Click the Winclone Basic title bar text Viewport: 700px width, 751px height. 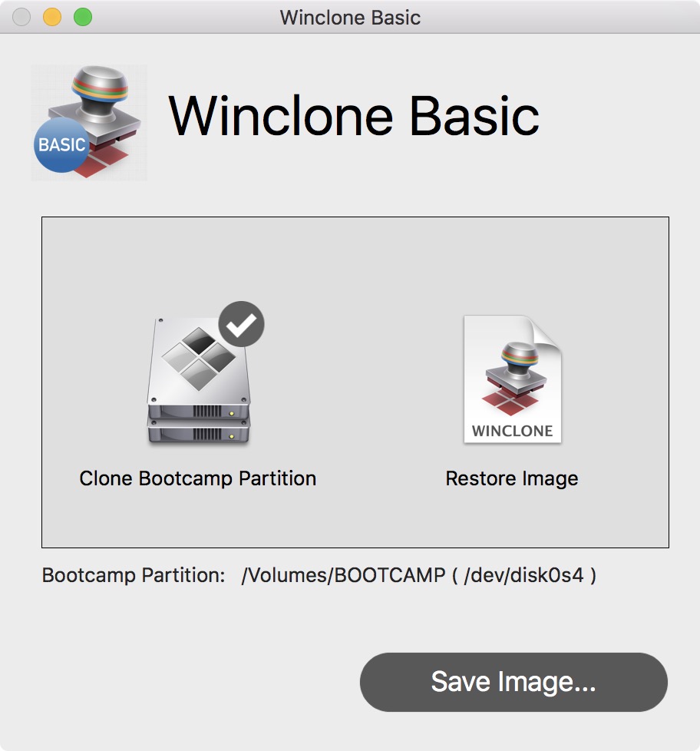pos(350,18)
